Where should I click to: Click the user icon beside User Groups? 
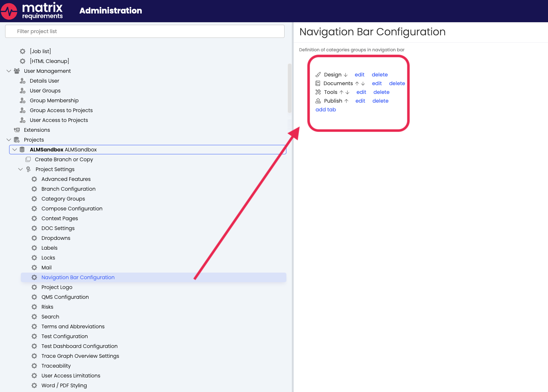pyautogui.click(x=23, y=91)
